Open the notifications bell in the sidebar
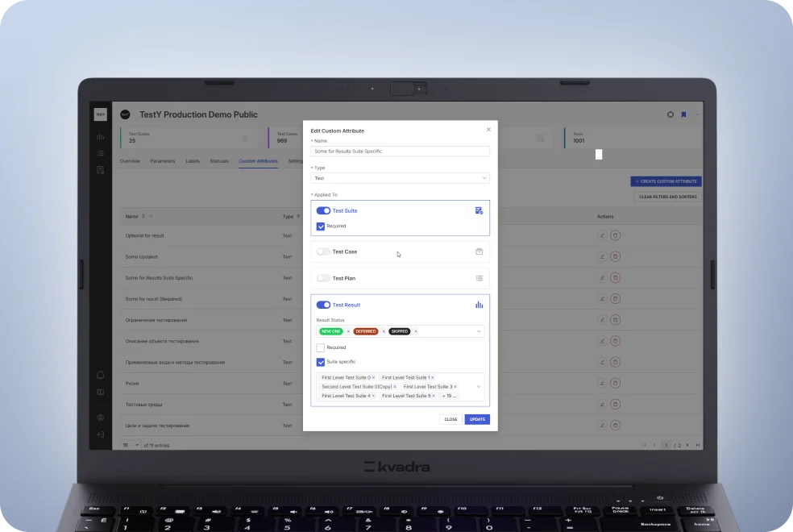This screenshot has height=532, width=793. (x=101, y=375)
